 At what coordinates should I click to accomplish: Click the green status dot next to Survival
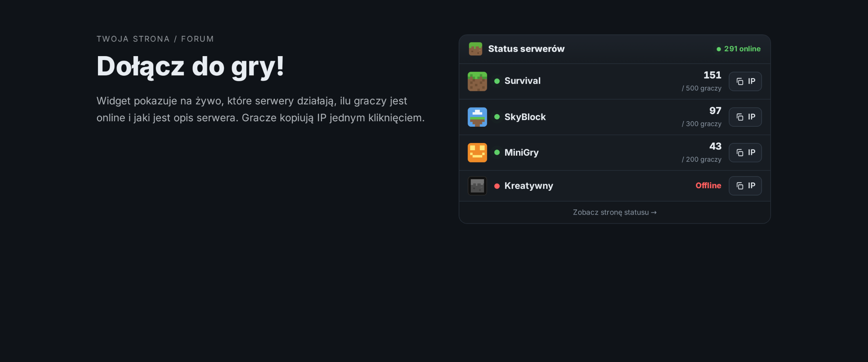point(497,81)
